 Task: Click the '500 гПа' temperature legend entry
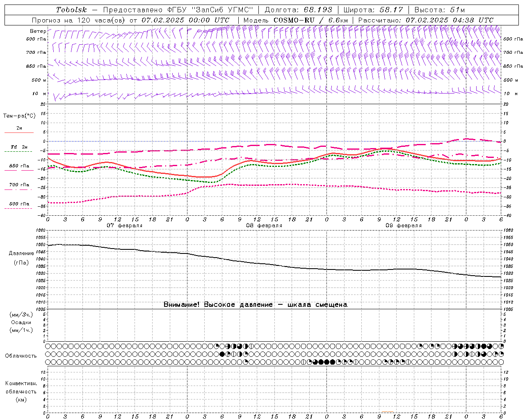tap(19, 204)
